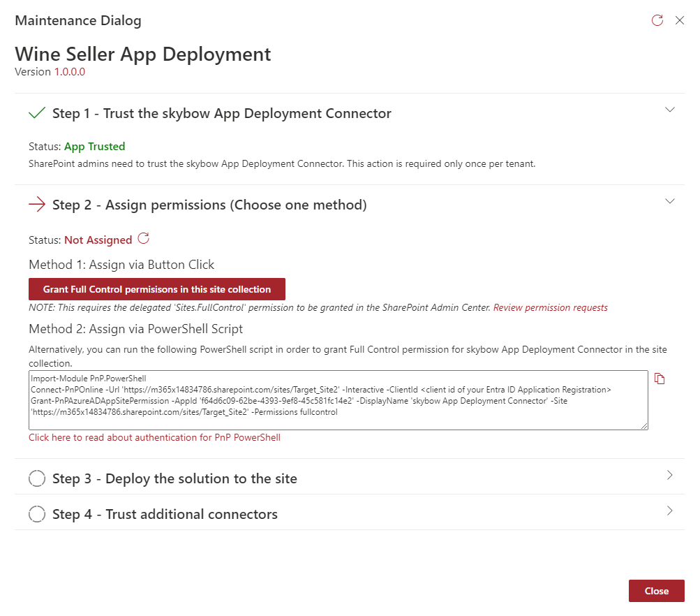Image resolution: width=700 pixels, height=616 pixels.
Task: Click the resize grip of the script box
Action: [x=644, y=426]
